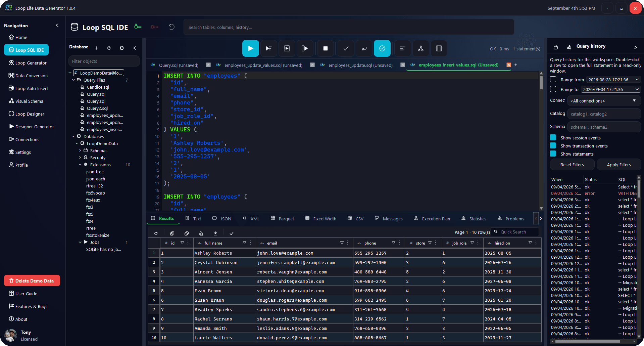Image resolution: width=644 pixels, height=346 pixels.
Task: Click the run current statement icon
Action: [x=268, y=48]
